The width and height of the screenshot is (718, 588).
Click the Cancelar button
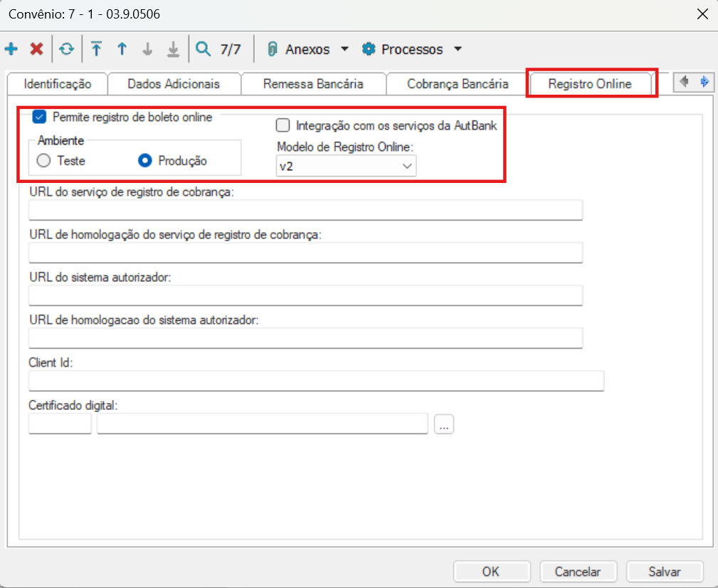tap(578, 572)
